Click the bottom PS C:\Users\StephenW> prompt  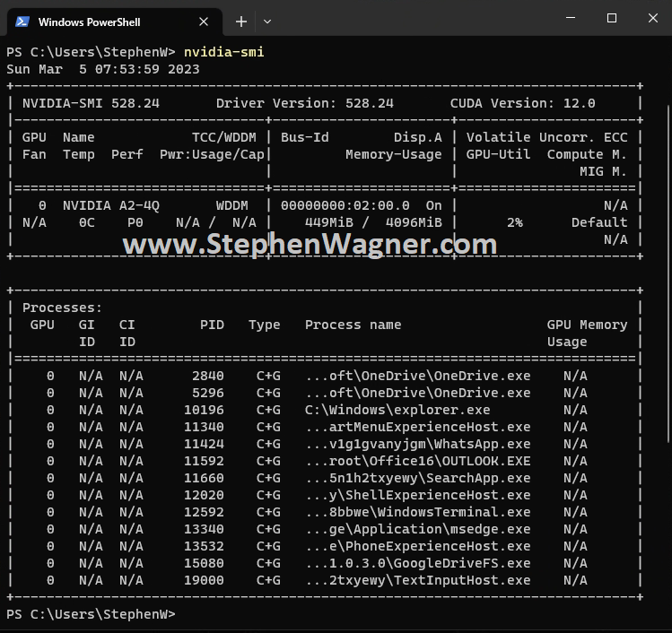click(x=91, y=614)
